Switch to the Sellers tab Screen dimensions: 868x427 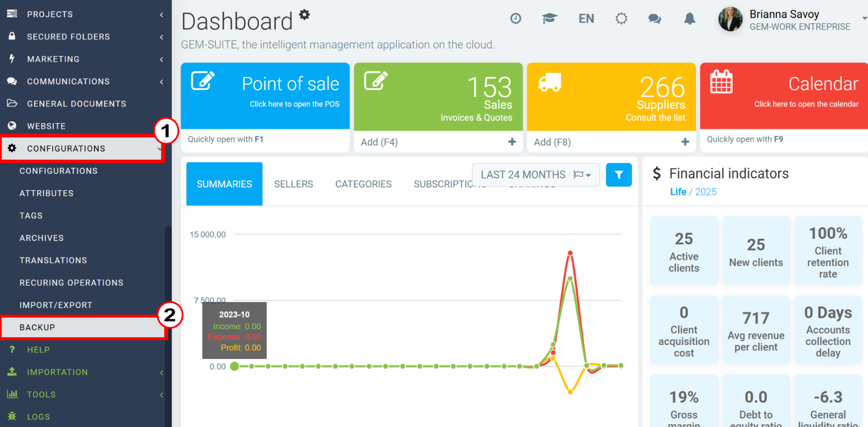(293, 184)
